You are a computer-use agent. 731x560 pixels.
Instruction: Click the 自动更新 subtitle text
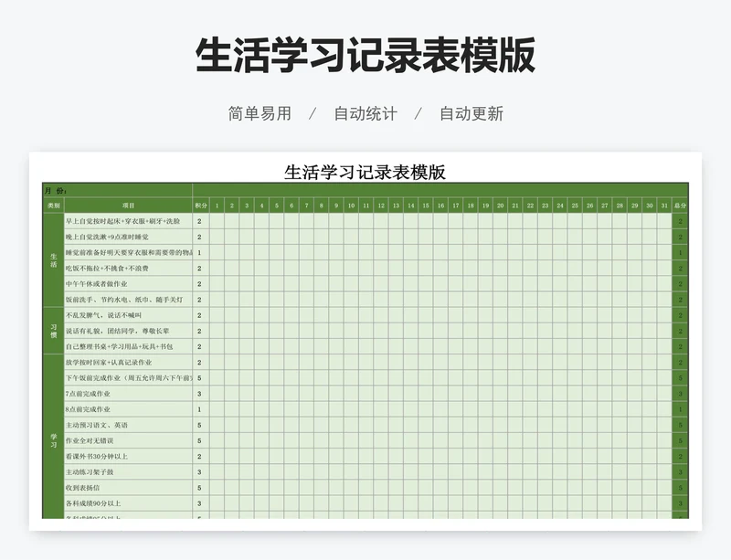point(471,114)
